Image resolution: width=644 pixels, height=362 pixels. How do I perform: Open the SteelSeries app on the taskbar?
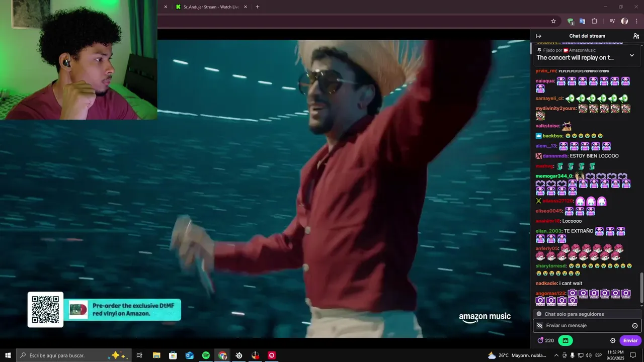coord(239,355)
